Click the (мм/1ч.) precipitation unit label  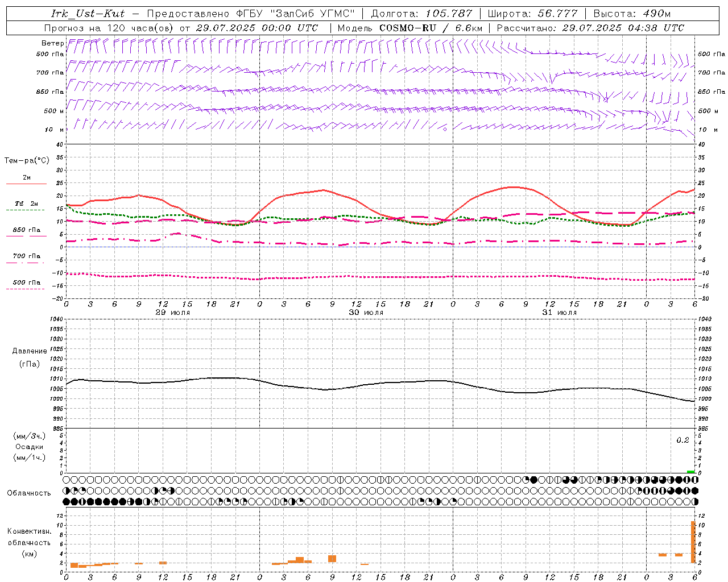point(29,458)
